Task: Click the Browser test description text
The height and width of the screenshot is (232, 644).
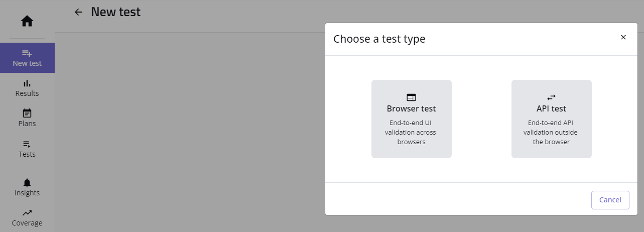Action: point(411,133)
